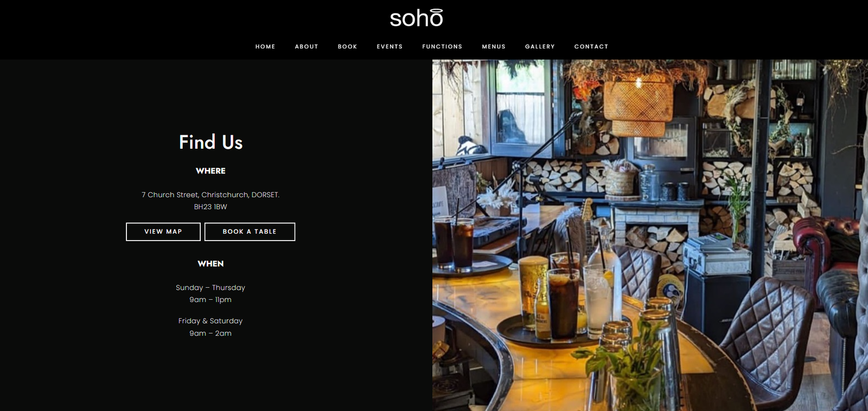
Task: Open the EVENTS navigation link
Action: click(x=390, y=47)
